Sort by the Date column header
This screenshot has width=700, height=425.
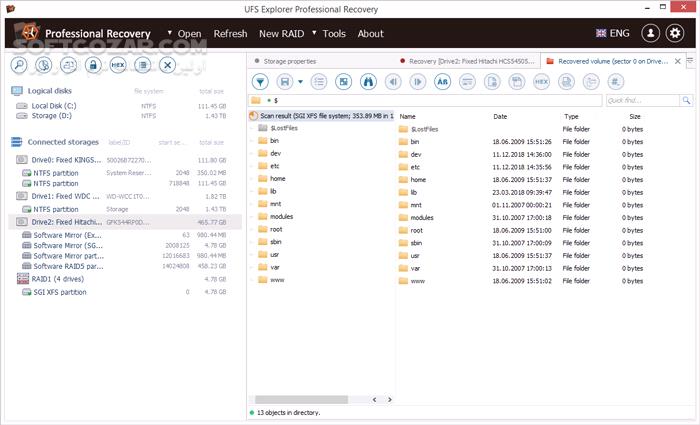tap(500, 117)
